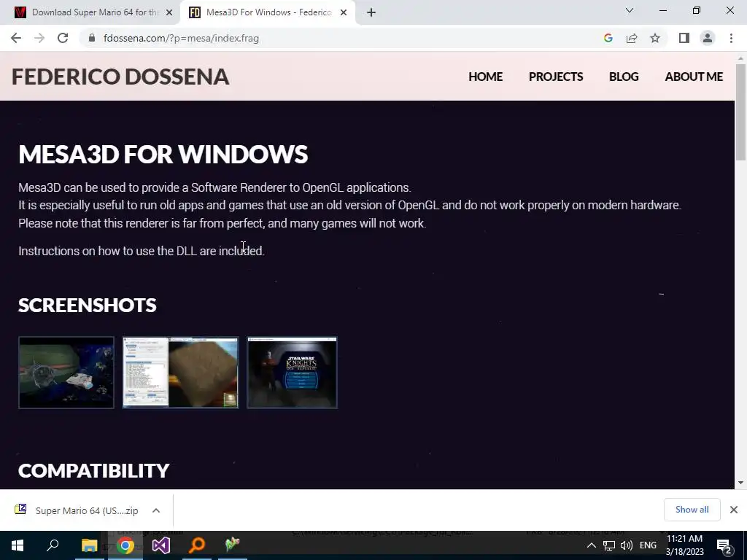Change ENG input language

(648, 545)
